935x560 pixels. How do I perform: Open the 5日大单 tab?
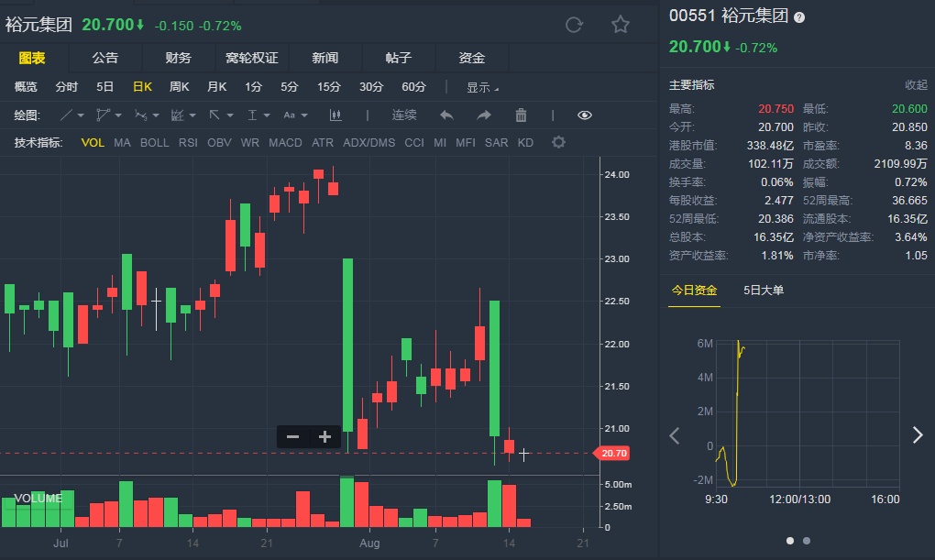click(x=764, y=291)
